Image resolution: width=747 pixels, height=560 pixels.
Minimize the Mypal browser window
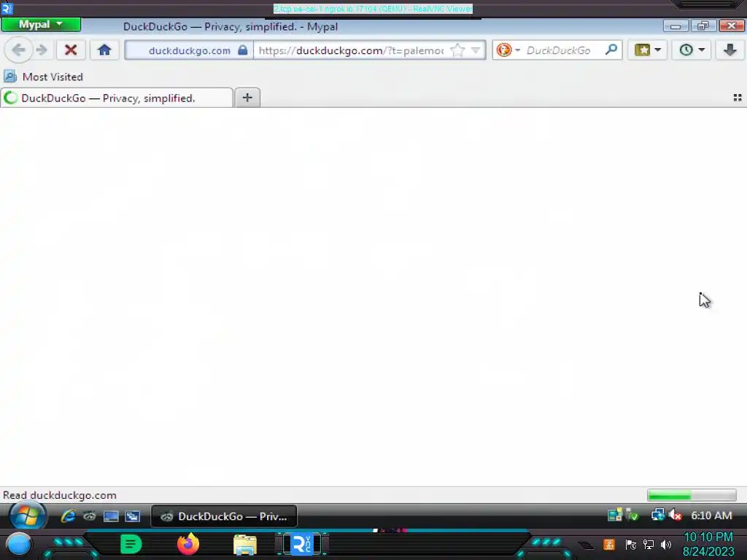tap(676, 26)
